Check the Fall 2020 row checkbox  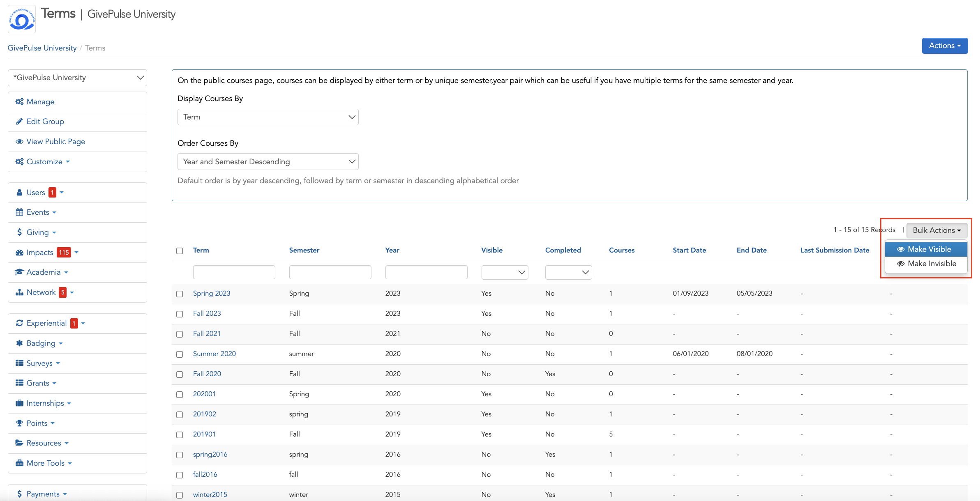[180, 375]
